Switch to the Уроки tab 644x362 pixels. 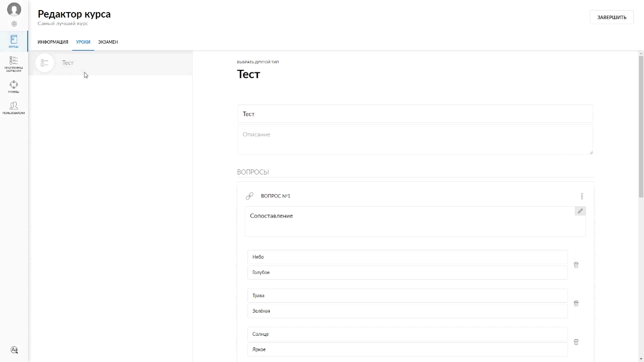(83, 42)
